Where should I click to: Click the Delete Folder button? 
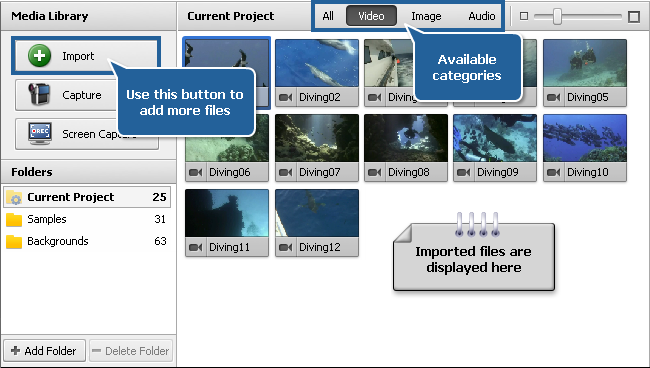point(131,351)
